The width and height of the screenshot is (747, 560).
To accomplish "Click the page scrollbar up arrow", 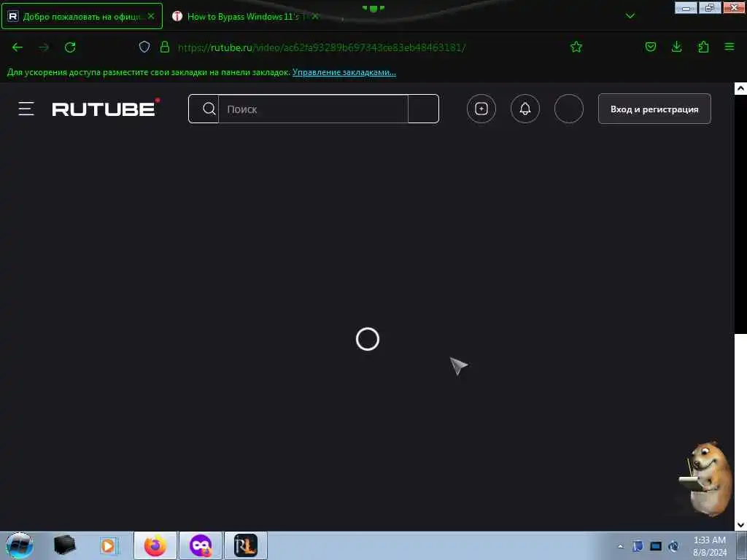I will click(740, 88).
